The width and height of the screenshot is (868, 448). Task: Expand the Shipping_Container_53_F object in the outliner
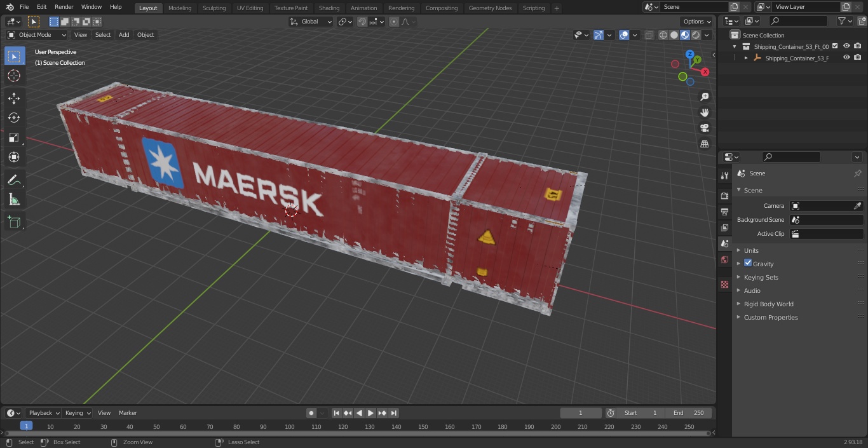point(746,58)
